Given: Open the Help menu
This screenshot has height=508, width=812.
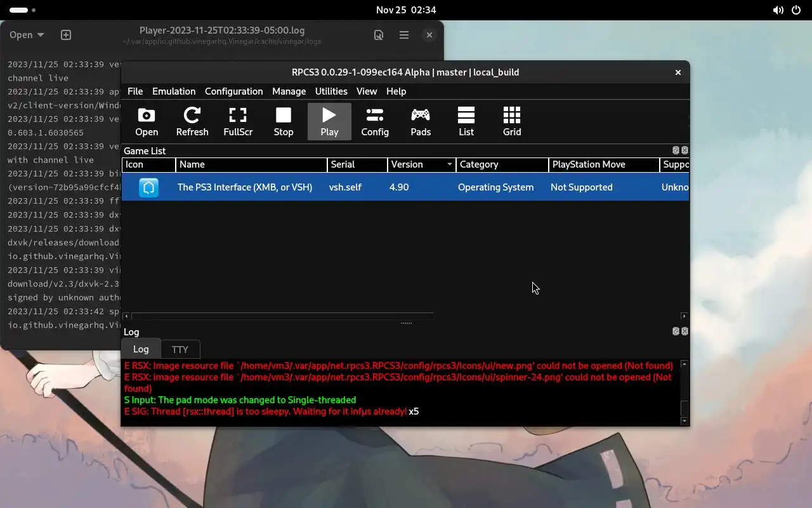Looking at the screenshot, I should click(396, 91).
